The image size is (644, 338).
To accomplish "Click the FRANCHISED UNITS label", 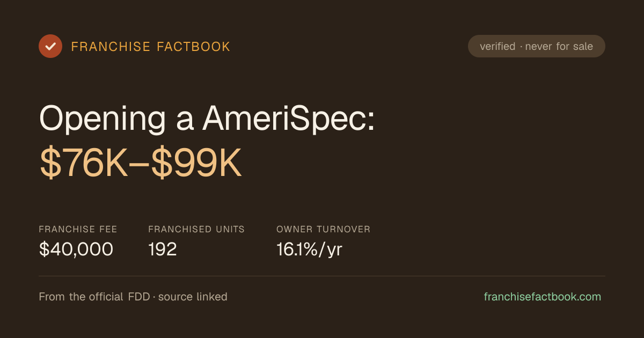I will pyautogui.click(x=196, y=229).
